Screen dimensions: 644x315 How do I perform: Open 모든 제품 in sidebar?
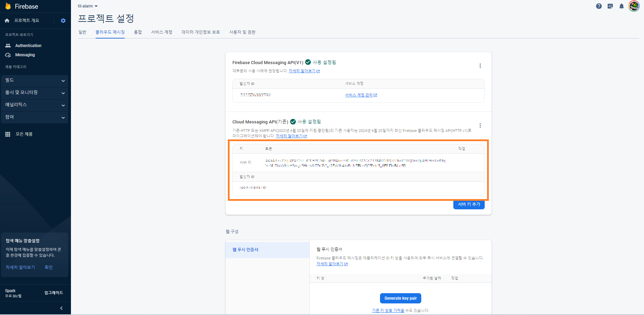(x=24, y=134)
